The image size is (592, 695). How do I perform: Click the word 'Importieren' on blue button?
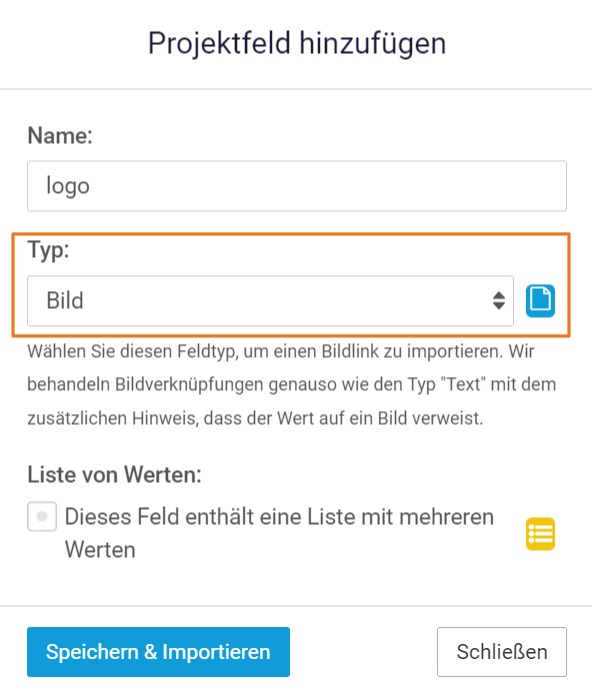pos(216,652)
